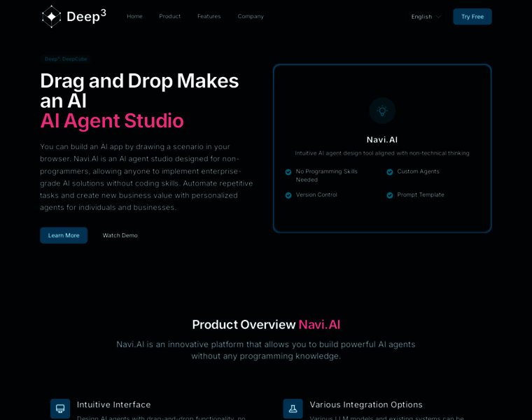Viewport: 532px width, 420px height.
Task: Click the 'Product Overview Navi.AI' section heading
Action: pyautogui.click(x=266, y=325)
